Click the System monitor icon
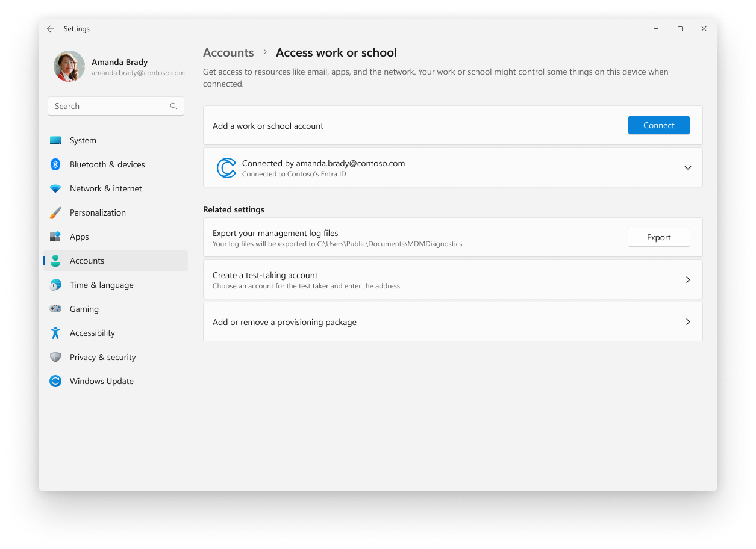756x549 pixels. (55, 140)
